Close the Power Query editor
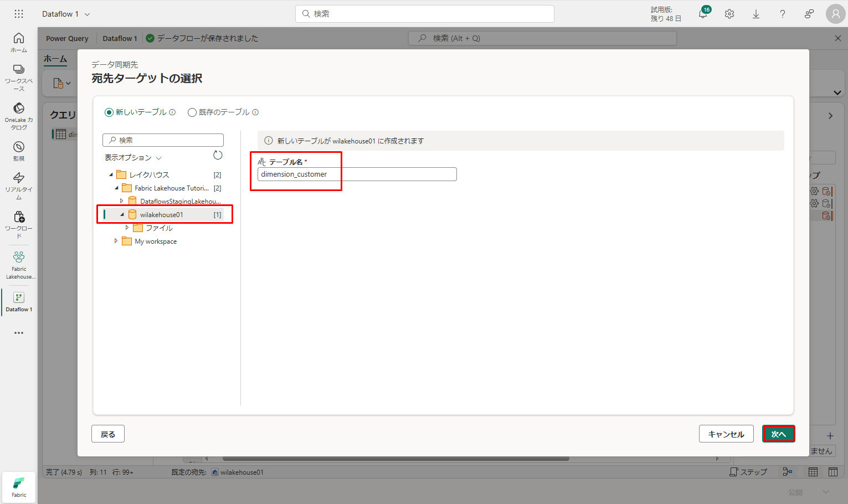This screenshot has height=504, width=848. coord(837,38)
